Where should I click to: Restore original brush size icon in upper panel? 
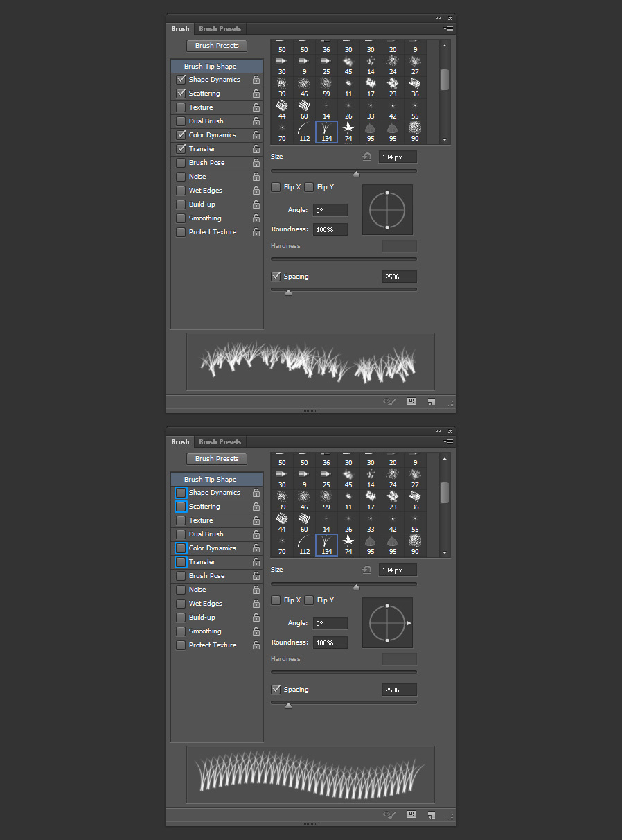367,157
